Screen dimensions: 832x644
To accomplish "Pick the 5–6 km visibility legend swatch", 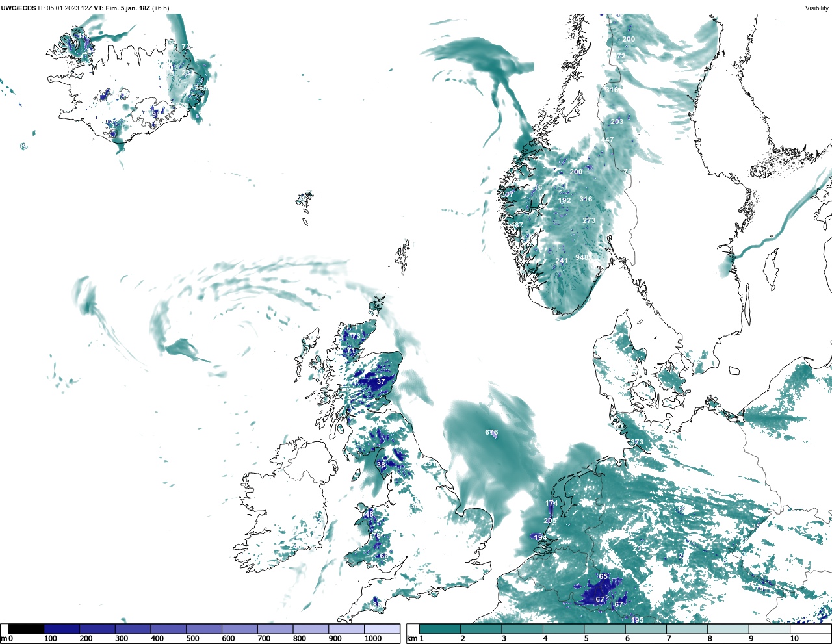I will (x=605, y=629).
